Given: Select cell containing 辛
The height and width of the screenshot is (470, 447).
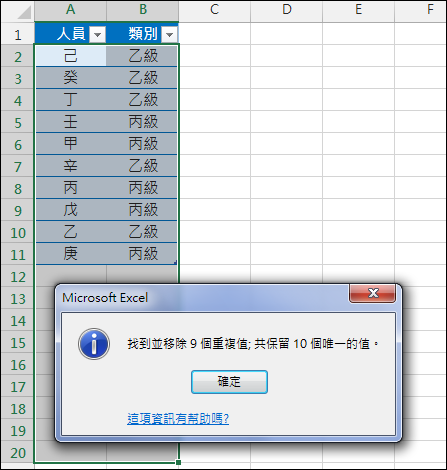Looking at the screenshot, I should [70, 166].
